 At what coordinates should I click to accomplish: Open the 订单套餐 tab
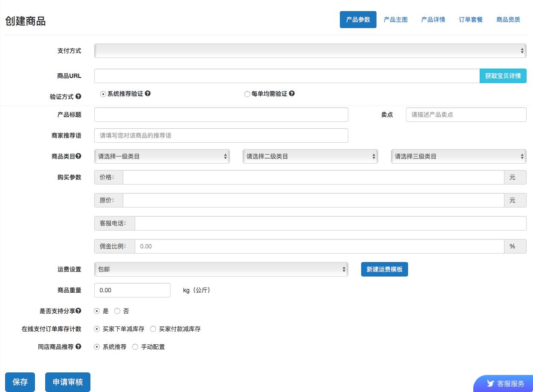(x=470, y=19)
